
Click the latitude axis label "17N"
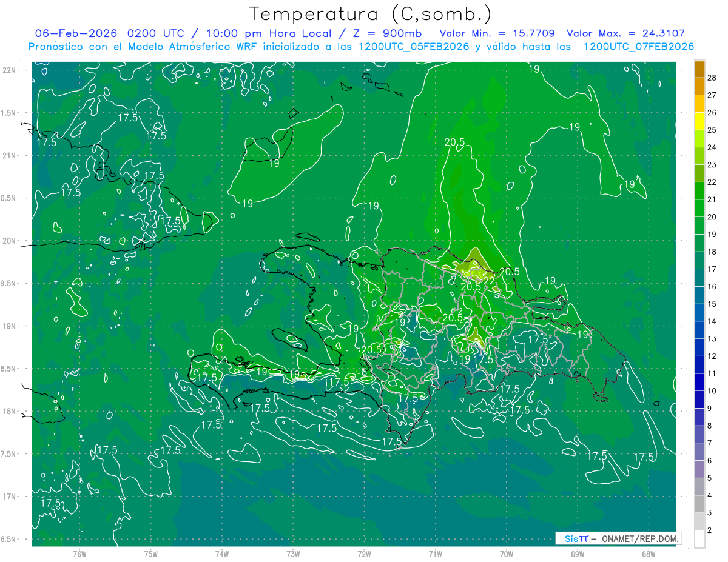[x=9, y=497]
